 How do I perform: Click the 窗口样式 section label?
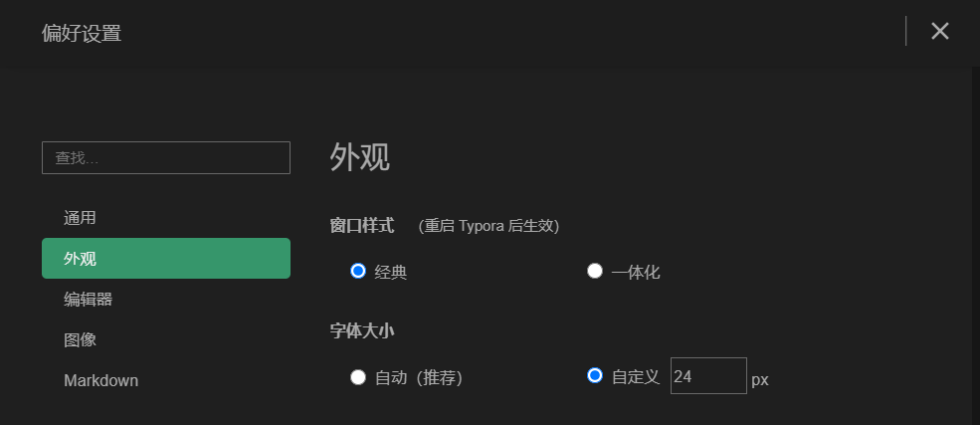click(362, 226)
